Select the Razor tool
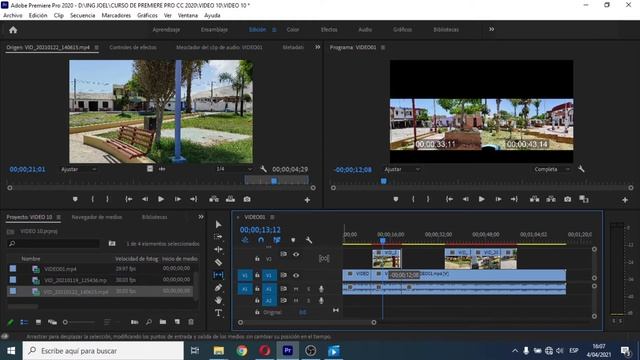The height and width of the screenshot is (360, 640). pyautogui.click(x=218, y=262)
